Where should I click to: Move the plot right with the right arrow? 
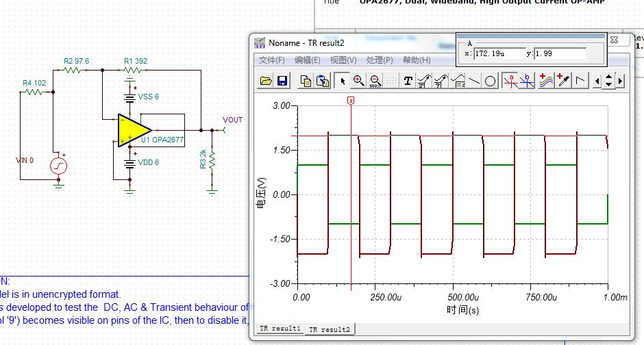(620, 81)
